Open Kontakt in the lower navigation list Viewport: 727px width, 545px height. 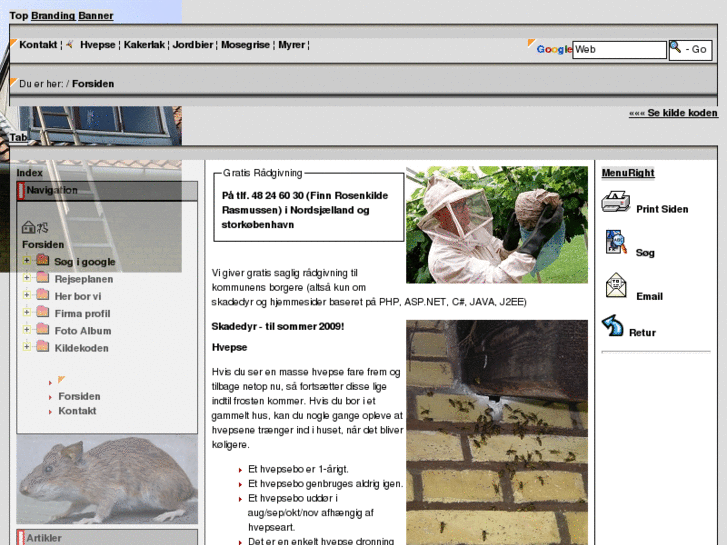point(77,410)
